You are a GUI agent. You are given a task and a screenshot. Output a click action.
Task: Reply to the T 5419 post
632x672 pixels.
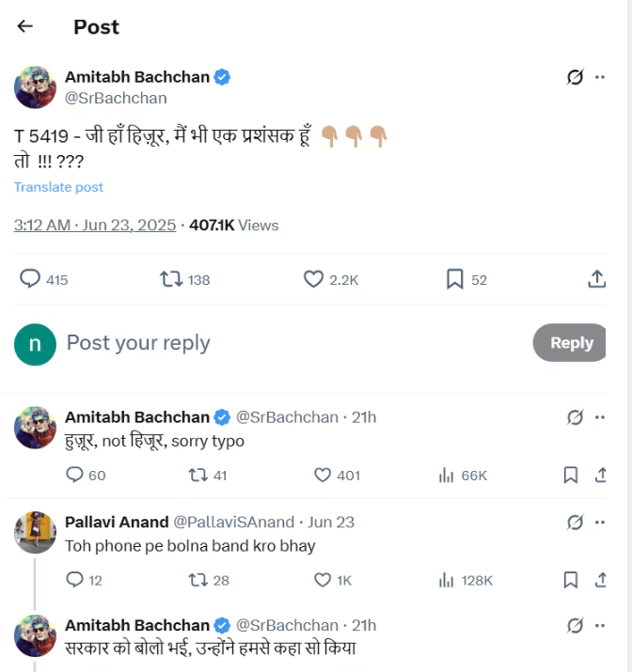coord(31,279)
